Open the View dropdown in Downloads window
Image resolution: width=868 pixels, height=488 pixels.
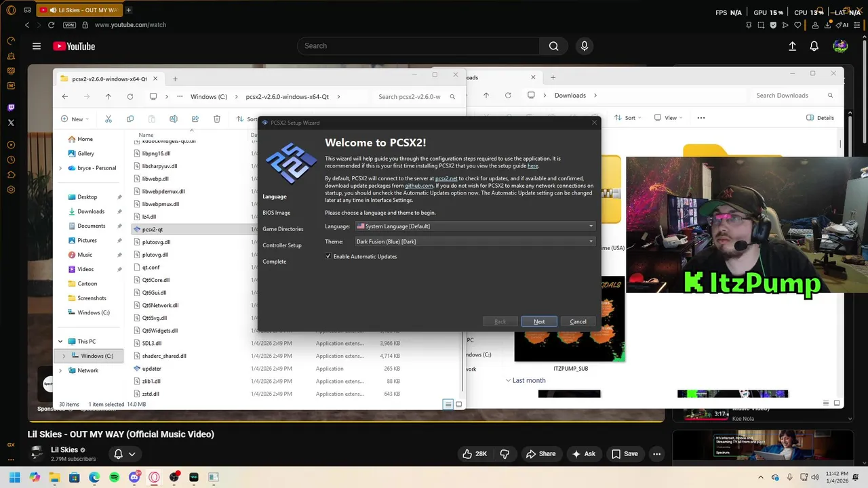tap(667, 117)
